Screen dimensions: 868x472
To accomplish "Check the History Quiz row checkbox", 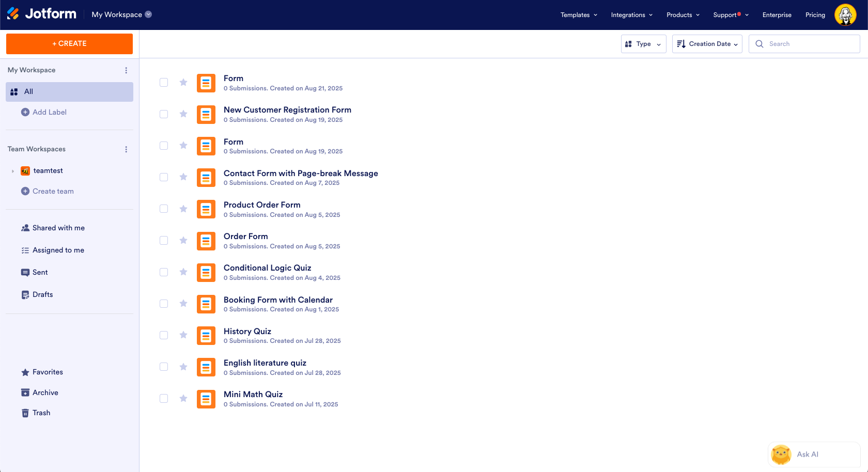I will pos(164,335).
